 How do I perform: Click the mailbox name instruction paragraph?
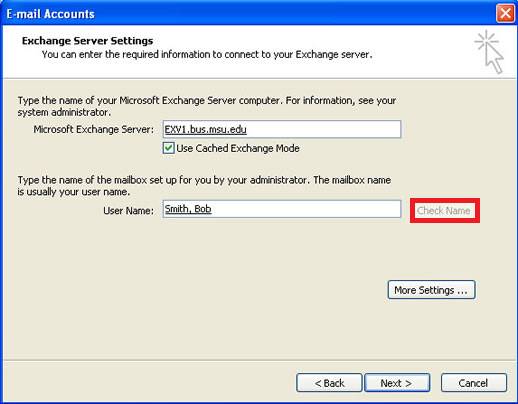[x=204, y=186]
